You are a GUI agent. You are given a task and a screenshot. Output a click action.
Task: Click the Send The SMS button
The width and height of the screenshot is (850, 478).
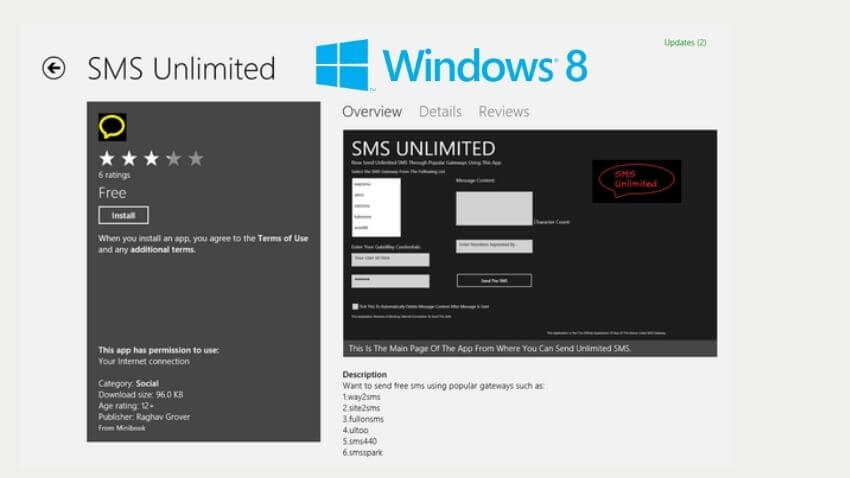(x=494, y=281)
